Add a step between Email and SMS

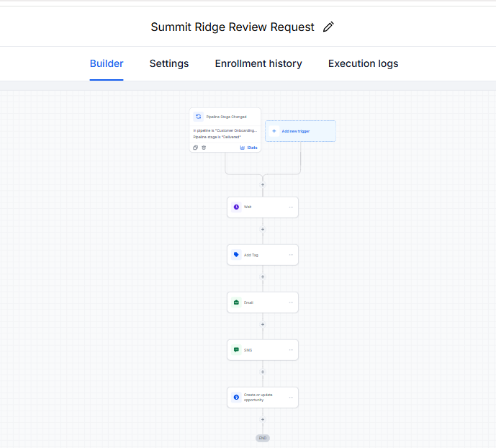point(263,324)
